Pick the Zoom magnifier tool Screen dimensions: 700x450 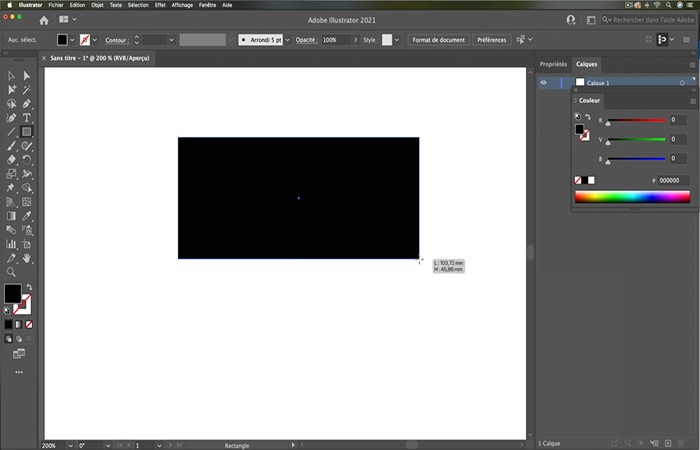pos(11,271)
